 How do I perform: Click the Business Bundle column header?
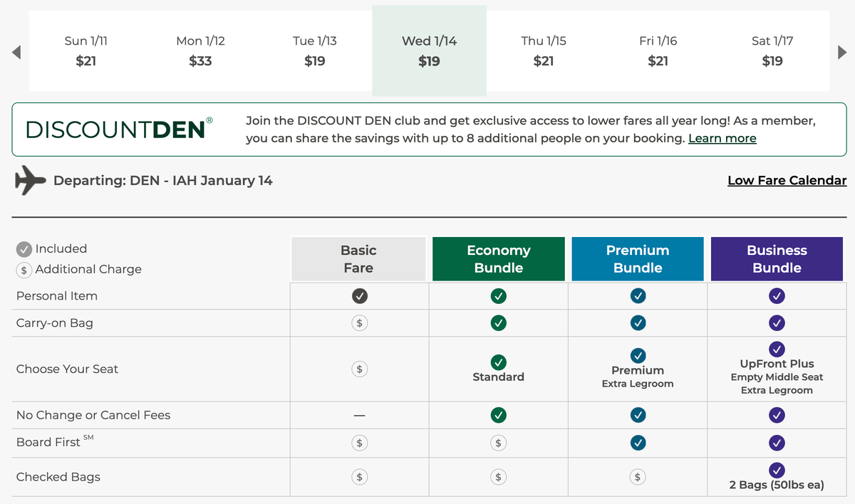777,258
